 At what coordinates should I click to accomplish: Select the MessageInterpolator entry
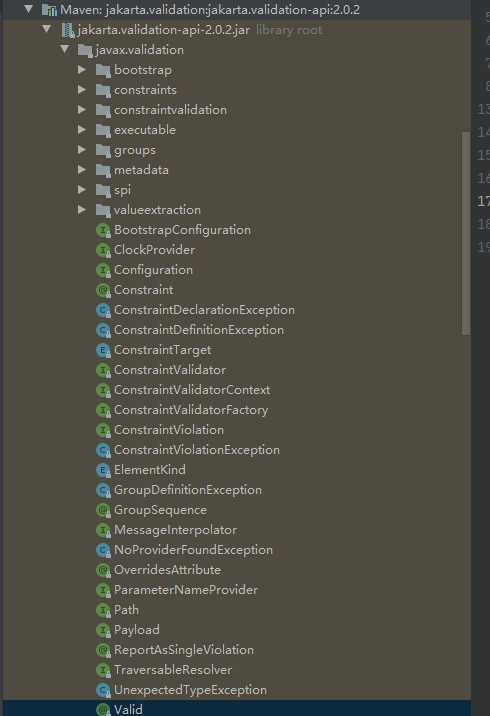point(175,530)
